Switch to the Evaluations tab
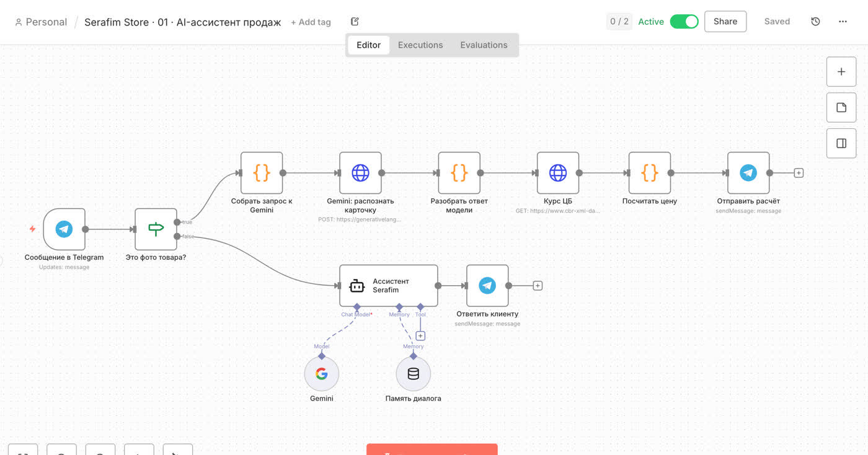 pyautogui.click(x=484, y=45)
